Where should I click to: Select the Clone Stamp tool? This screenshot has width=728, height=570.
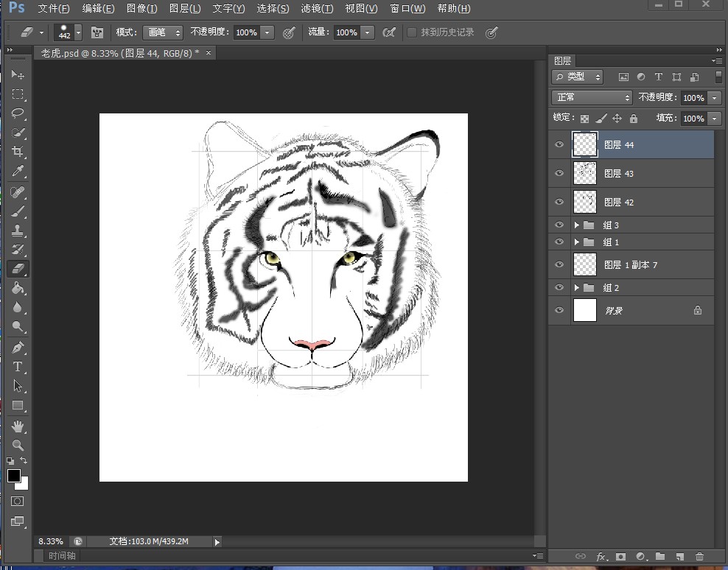point(18,231)
